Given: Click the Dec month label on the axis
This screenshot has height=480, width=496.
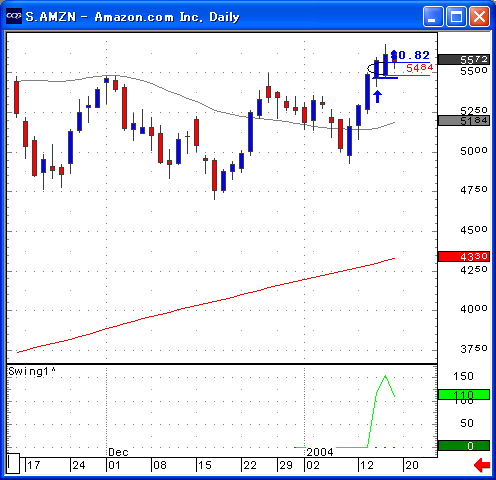Looking at the screenshot, I should [118, 452].
